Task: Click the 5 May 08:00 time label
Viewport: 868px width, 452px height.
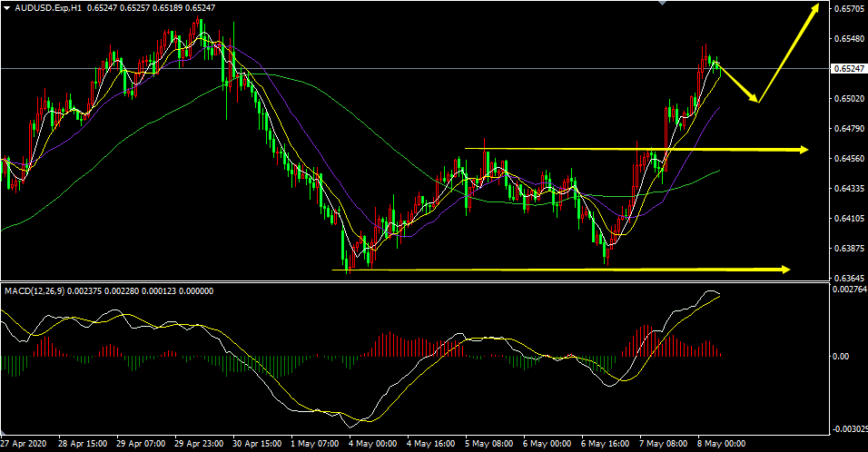Action: [488, 444]
